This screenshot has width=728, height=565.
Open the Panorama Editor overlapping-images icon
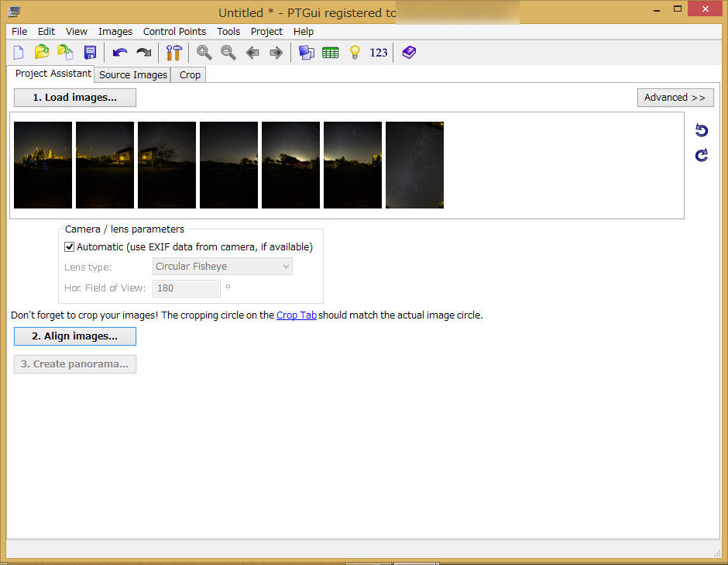click(307, 53)
